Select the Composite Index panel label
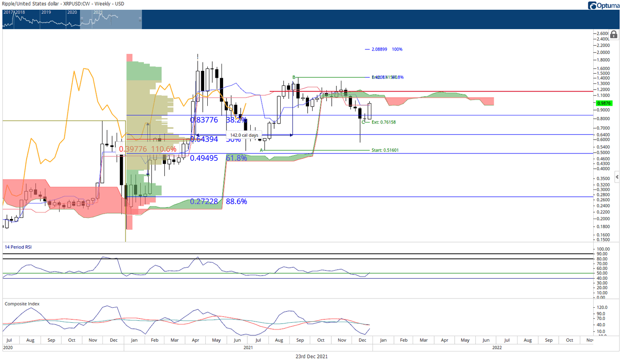 pos(22,304)
